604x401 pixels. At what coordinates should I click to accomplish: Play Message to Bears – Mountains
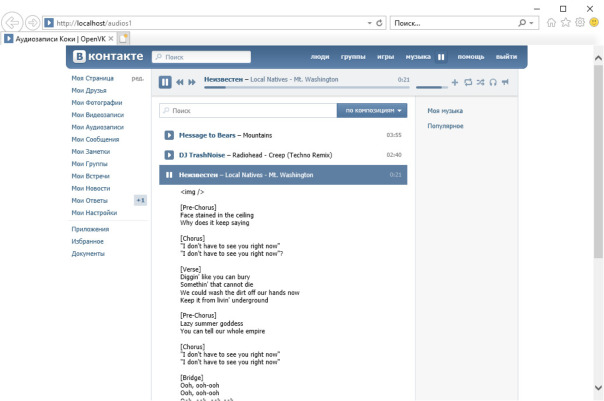(169, 135)
